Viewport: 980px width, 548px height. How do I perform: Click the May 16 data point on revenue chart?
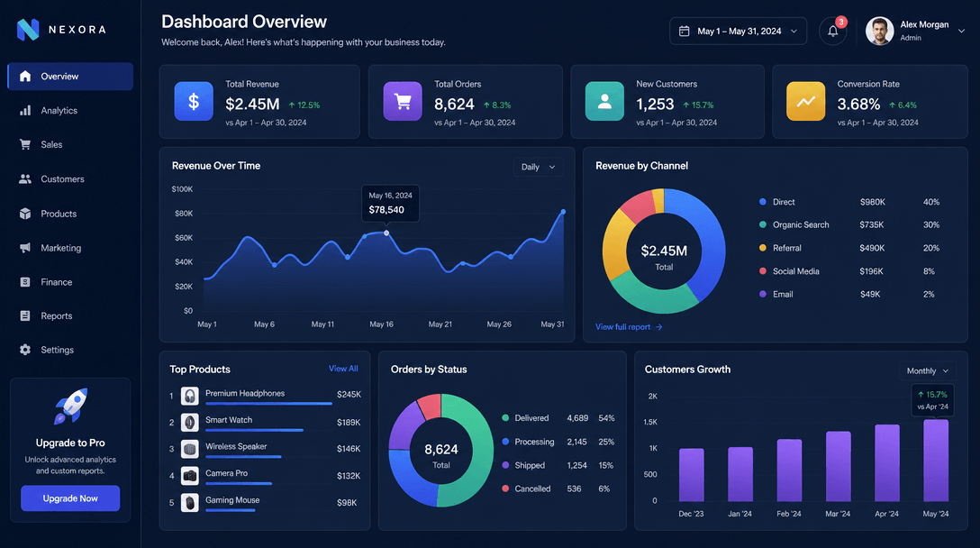(x=386, y=233)
